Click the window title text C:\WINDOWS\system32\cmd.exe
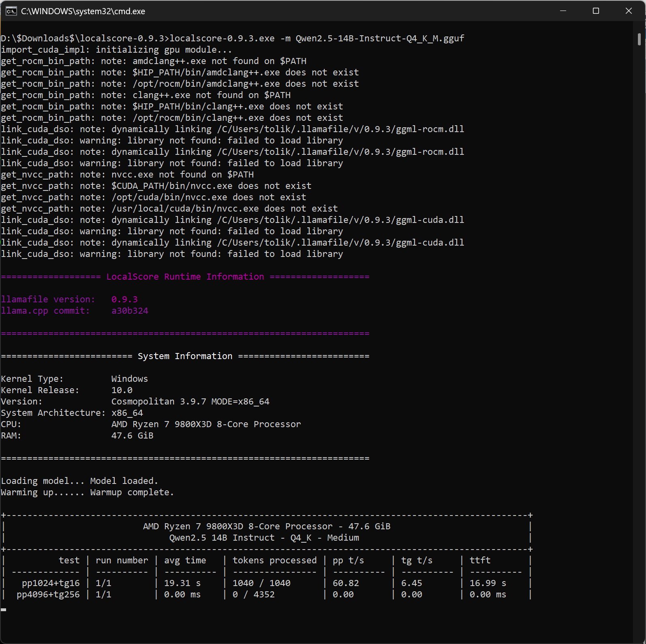The width and height of the screenshot is (646, 644). pos(83,11)
